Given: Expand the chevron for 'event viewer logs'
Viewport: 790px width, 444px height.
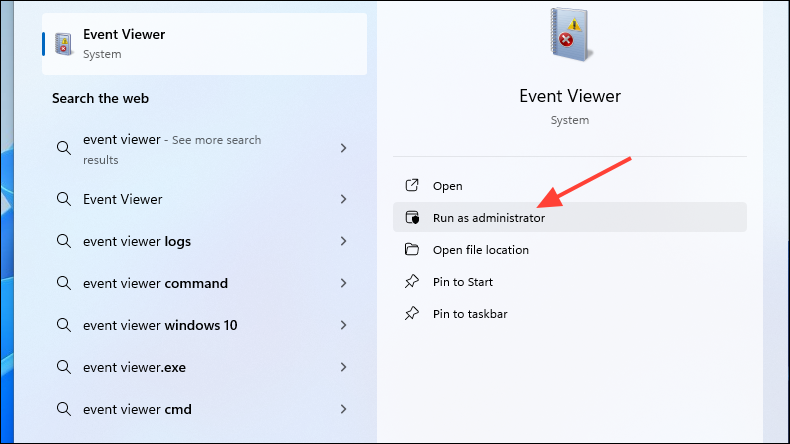Looking at the screenshot, I should point(344,241).
